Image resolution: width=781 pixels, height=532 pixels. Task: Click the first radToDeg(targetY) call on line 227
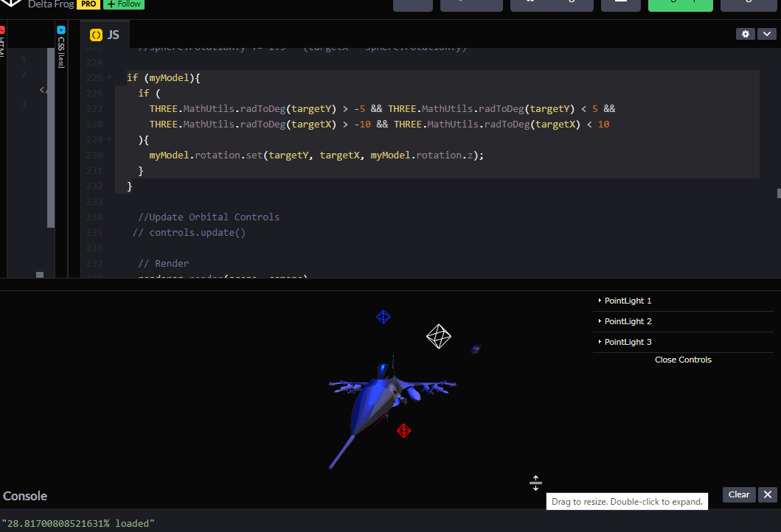point(288,108)
